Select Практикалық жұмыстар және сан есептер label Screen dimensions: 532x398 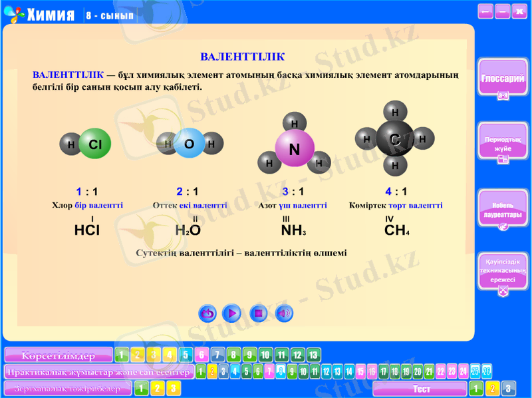99,371
